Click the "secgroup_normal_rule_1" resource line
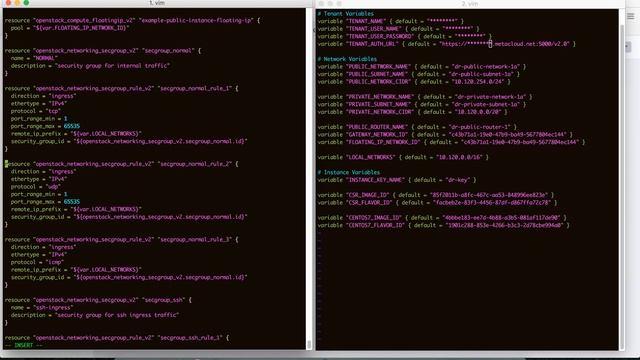640x360 pixels. [122, 88]
